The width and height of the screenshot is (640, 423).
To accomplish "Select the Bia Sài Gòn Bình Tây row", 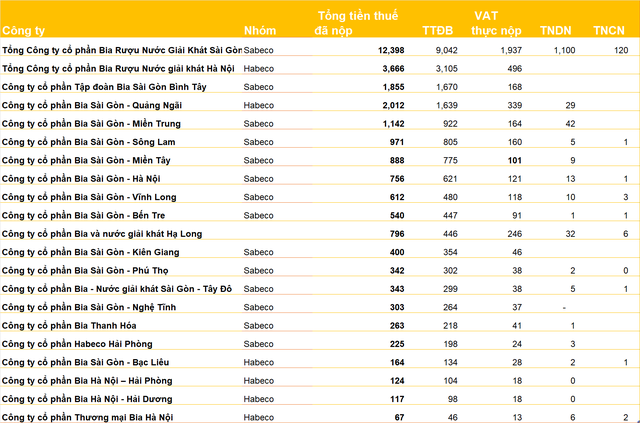I will coord(320,87).
